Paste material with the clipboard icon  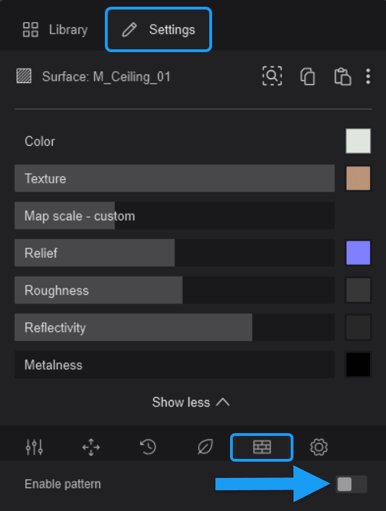(x=342, y=77)
